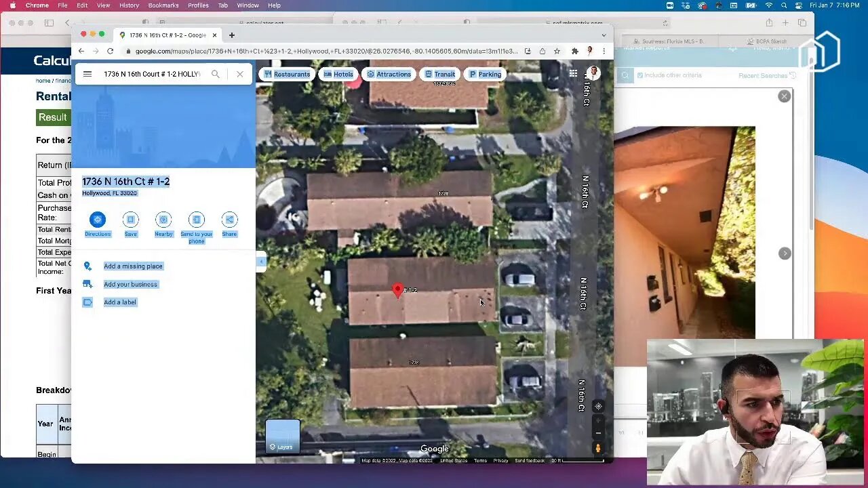Open the File menu
The image size is (868, 488).
62,5
